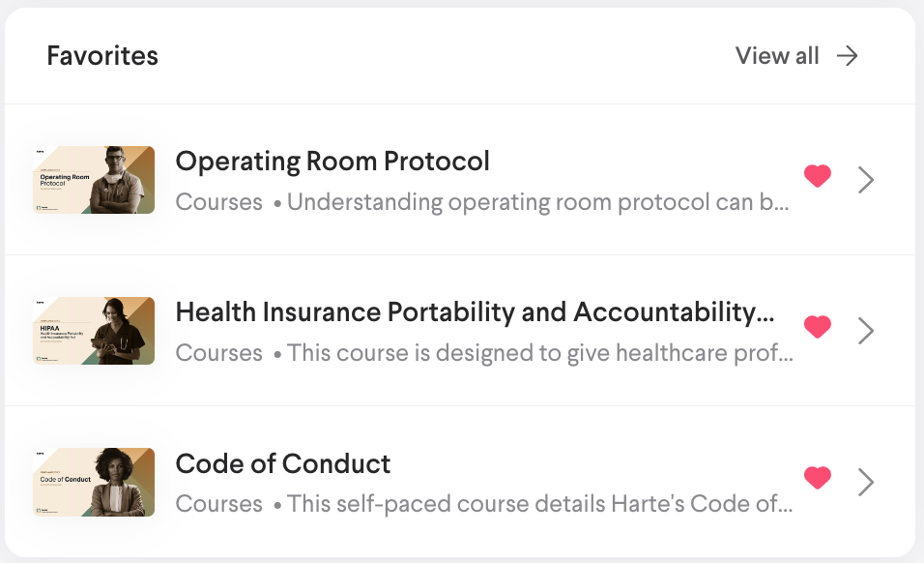This screenshot has width=924, height=563.
Task: Click description starting 'Understanding operating room protocol'
Action: pos(538,202)
